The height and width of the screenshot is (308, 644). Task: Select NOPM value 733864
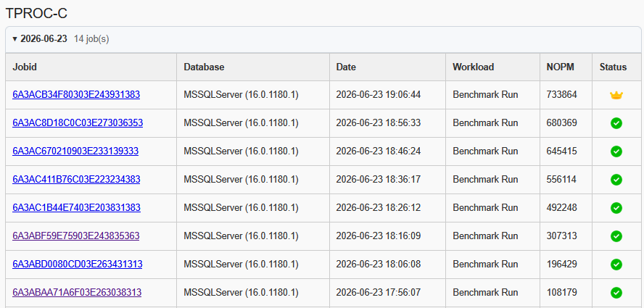click(x=561, y=94)
